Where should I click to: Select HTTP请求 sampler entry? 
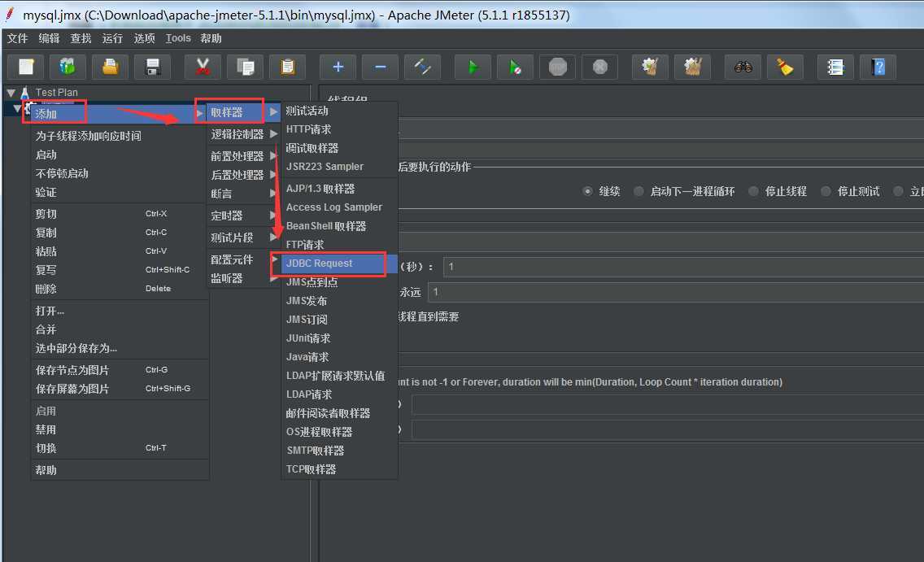point(339,129)
